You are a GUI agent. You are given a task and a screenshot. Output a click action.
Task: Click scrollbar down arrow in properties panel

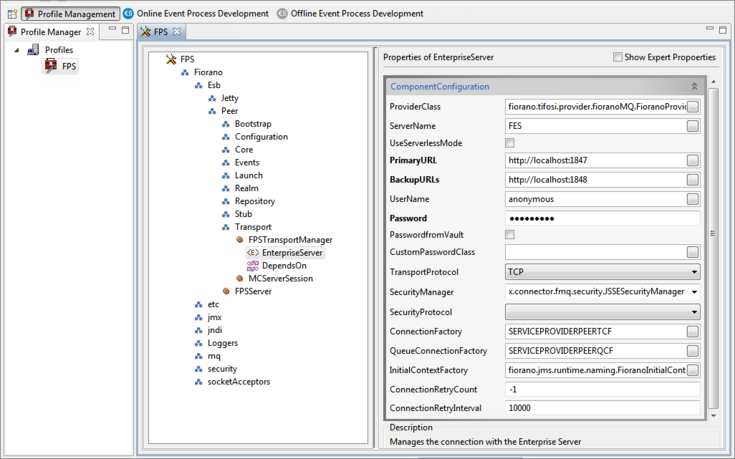tap(713, 415)
